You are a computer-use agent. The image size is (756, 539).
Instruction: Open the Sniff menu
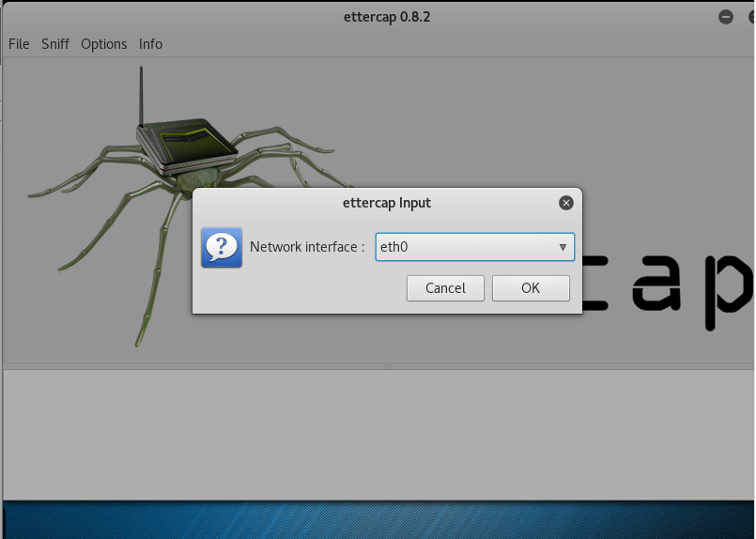55,44
